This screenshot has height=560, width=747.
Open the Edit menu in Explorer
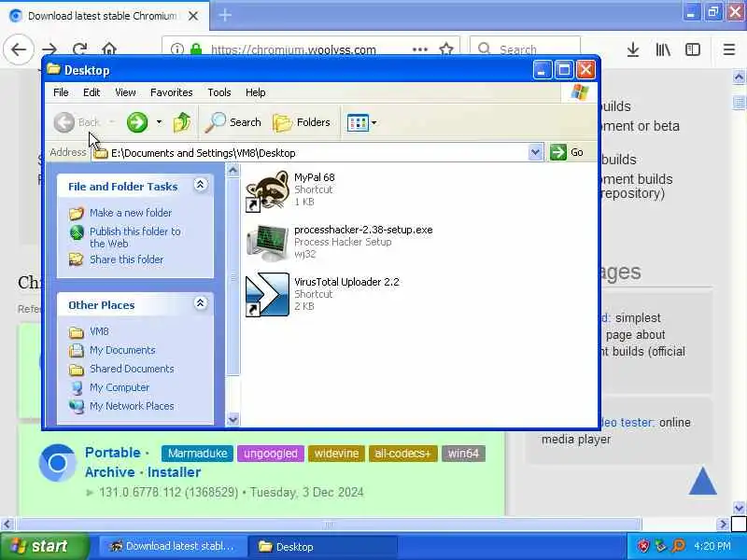(x=92, y=92)
